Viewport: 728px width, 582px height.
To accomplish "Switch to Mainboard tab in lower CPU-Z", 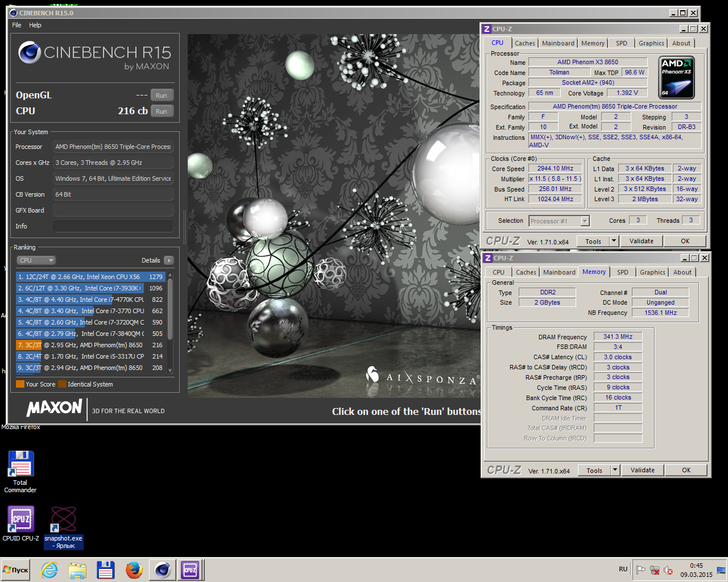I will pyautogui.click(x=559, y=273).
